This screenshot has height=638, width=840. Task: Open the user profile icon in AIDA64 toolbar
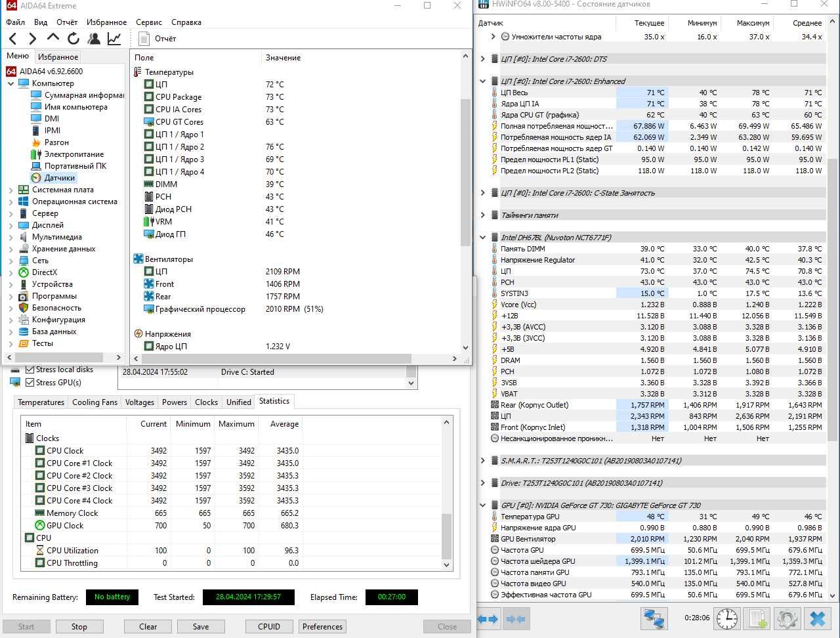(x=94, y=39)
